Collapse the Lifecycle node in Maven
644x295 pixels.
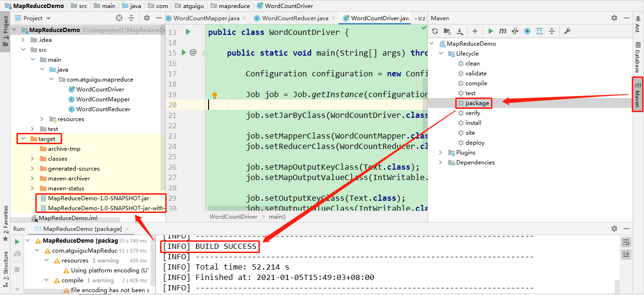click(x=441, y=54)
